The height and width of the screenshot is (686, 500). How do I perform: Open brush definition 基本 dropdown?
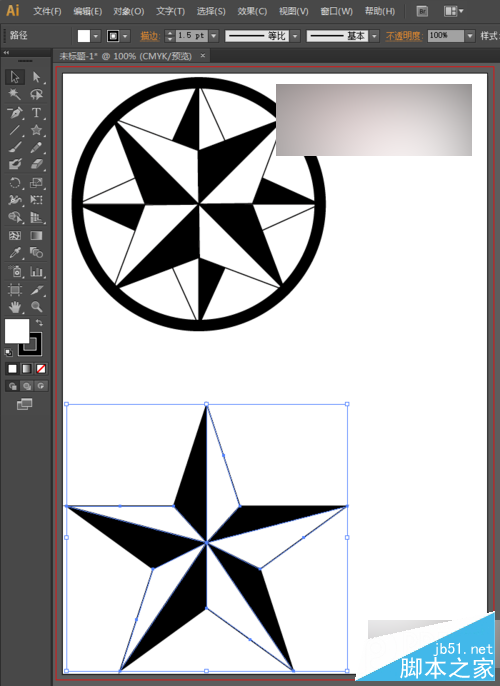click(x=374, y=36)
